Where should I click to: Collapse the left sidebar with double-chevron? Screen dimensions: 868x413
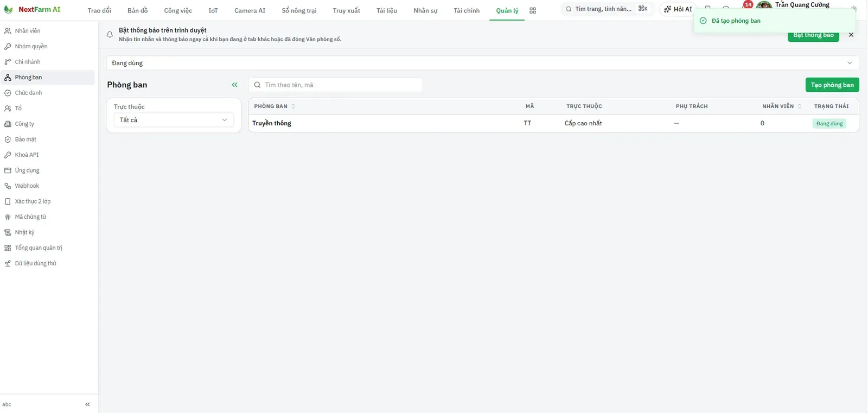pyautogui.click(x=87, y=404)
